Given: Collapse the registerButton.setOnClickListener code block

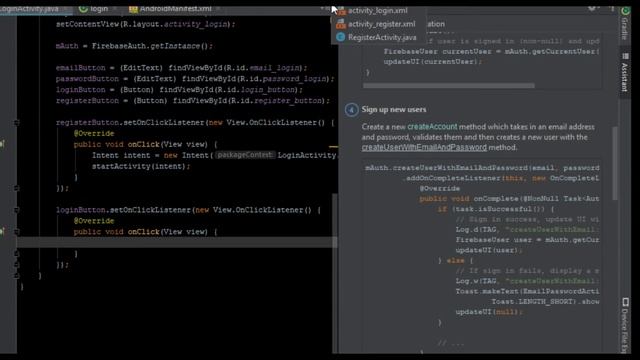Looking at the screenshot, I should (16, 122).
